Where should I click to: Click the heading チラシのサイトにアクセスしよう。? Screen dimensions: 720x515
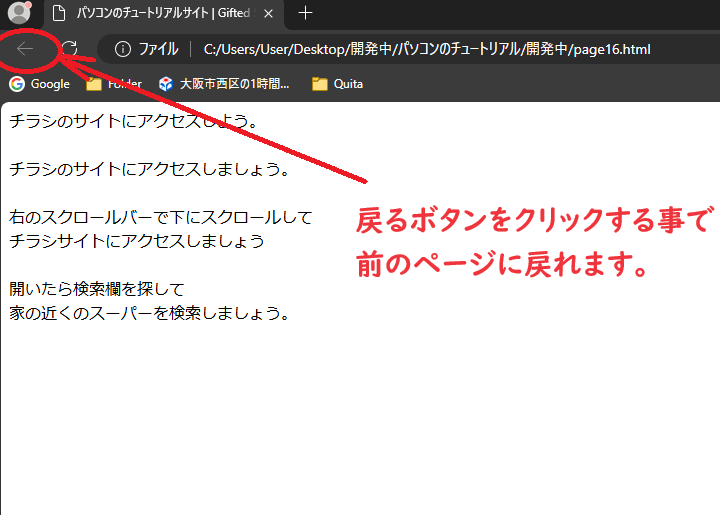click(x=134, y=121)
